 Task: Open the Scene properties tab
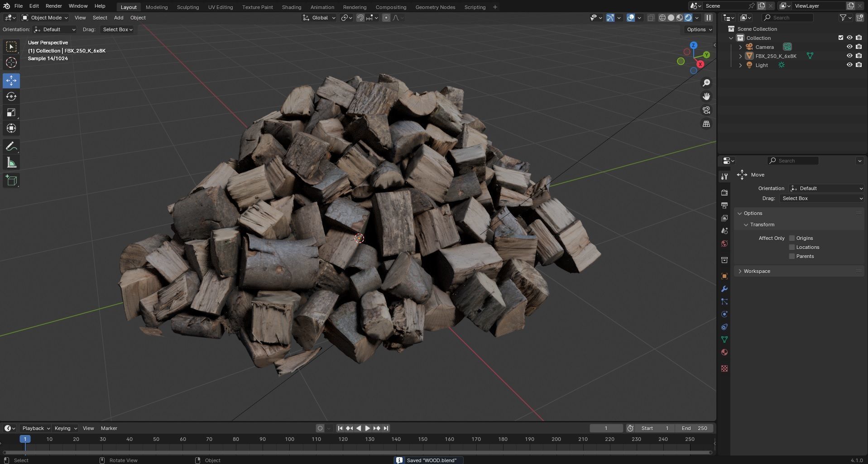724,230
